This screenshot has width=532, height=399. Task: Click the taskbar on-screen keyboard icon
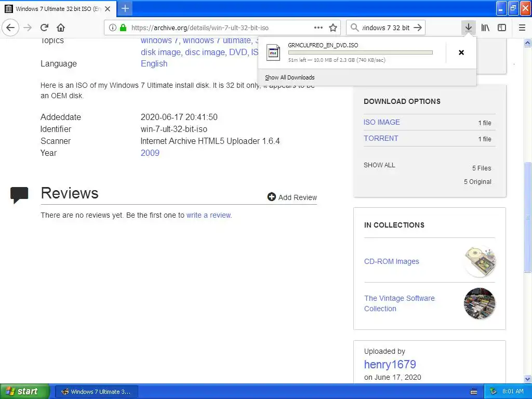(474, 392)
